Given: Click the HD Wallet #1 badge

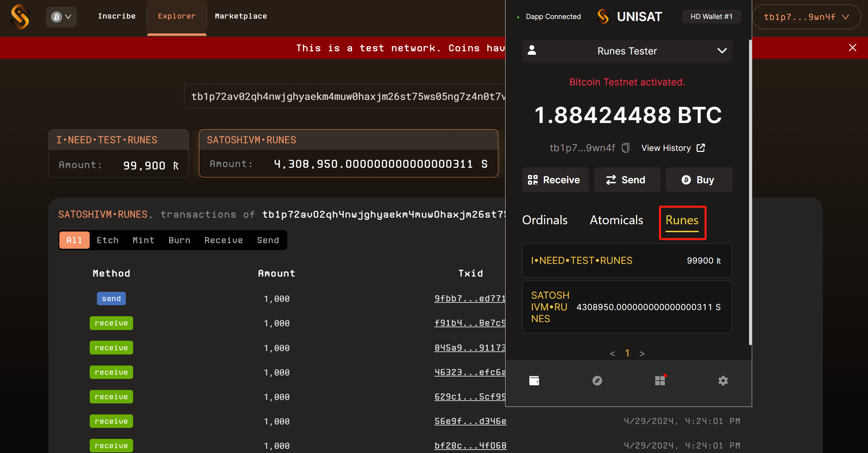Looking at the screenshot, I should (711, 17).
